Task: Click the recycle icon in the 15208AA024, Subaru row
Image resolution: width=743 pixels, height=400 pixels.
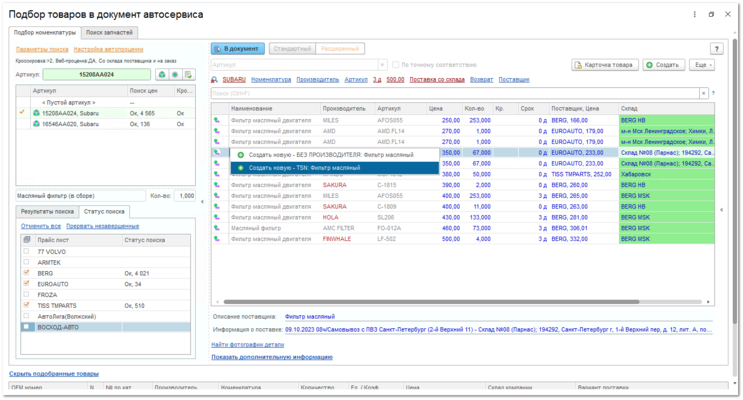Action: point(36,113)
